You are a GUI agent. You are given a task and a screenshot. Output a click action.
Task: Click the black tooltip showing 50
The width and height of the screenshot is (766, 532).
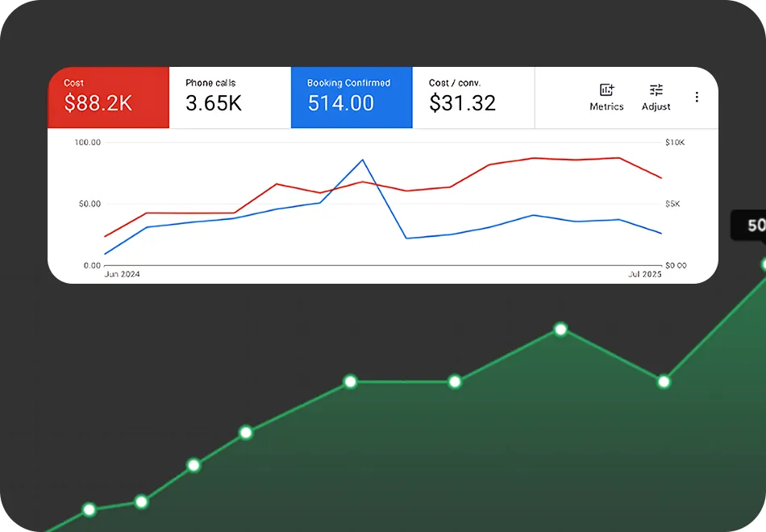pyautogui.click(x=751, y=226)
